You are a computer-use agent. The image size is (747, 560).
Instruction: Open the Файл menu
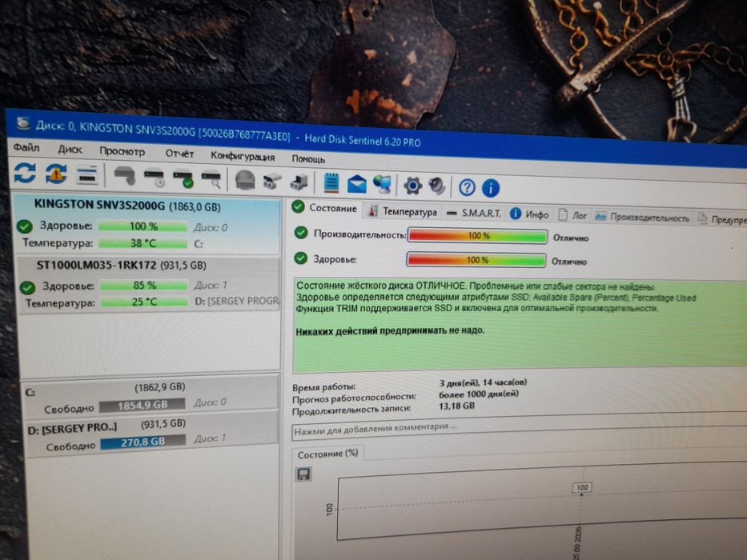26,148
